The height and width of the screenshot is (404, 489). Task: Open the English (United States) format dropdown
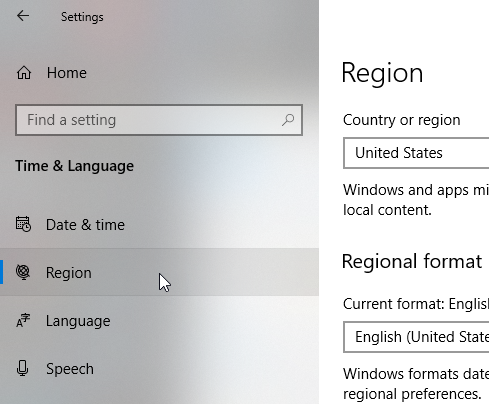tap(416, 337)
